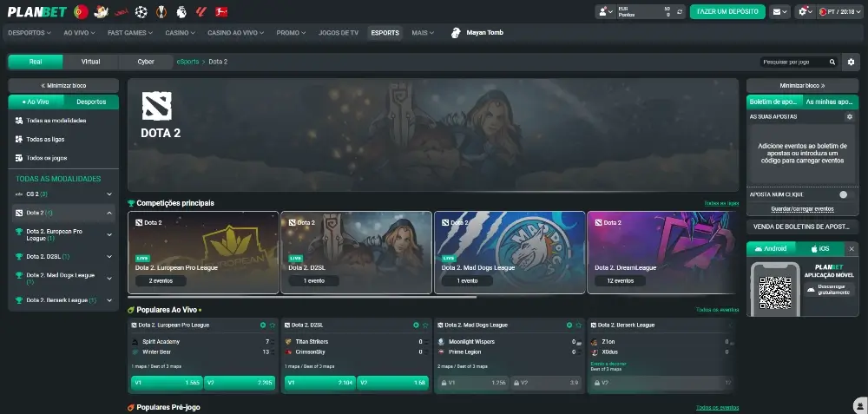Open the messages envelope dropdown
Image resolution: width=868 pixels, height=414 pixels.
pyautogui.click(x=779, y=11)
